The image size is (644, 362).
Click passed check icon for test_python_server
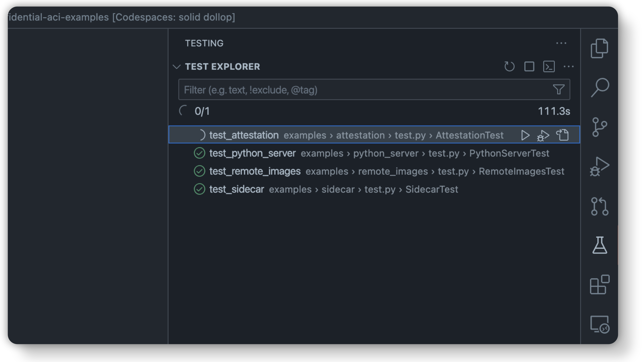tap(199, 153)
